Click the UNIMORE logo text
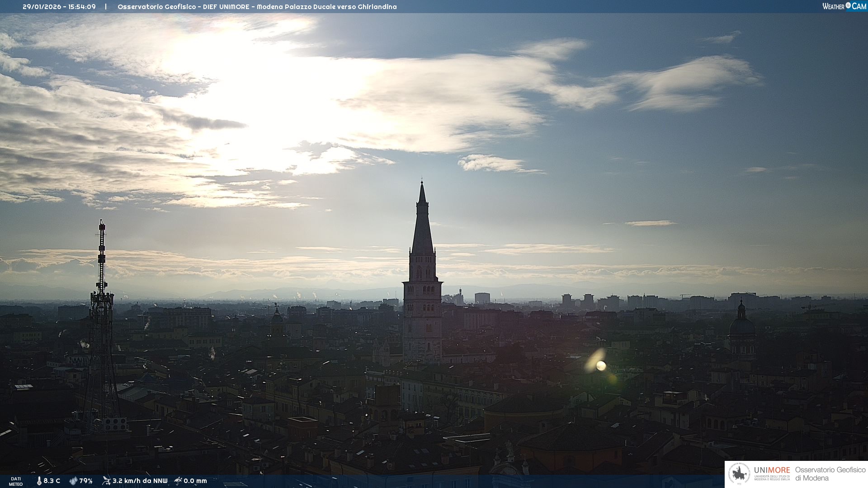Image resolution: width=868 pixels, height=488 pixels. (772, 470)
